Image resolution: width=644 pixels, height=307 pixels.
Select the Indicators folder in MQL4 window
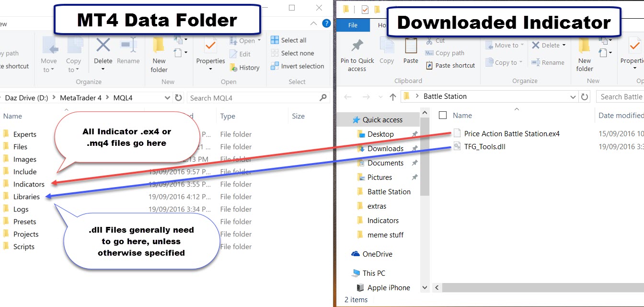29,184
